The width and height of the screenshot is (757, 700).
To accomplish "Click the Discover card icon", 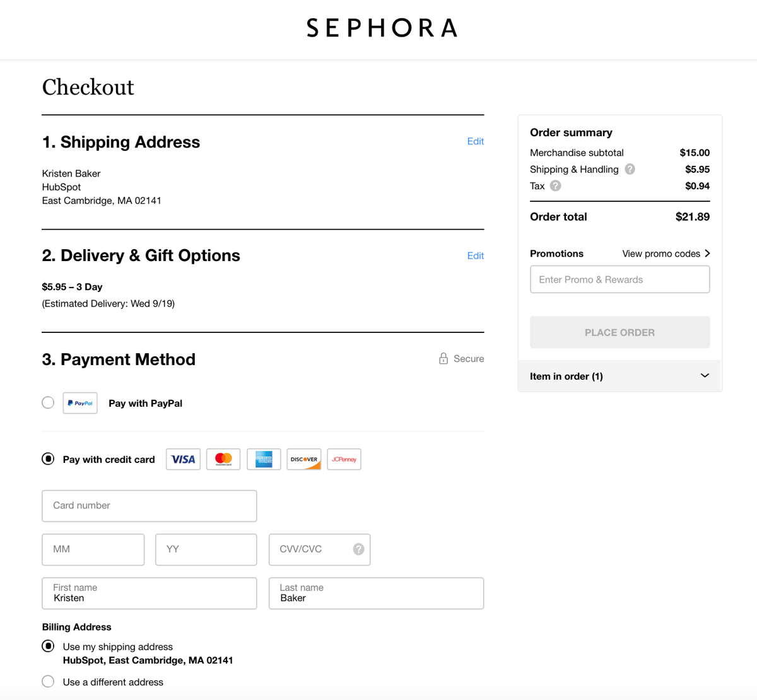I will point(304,459).
